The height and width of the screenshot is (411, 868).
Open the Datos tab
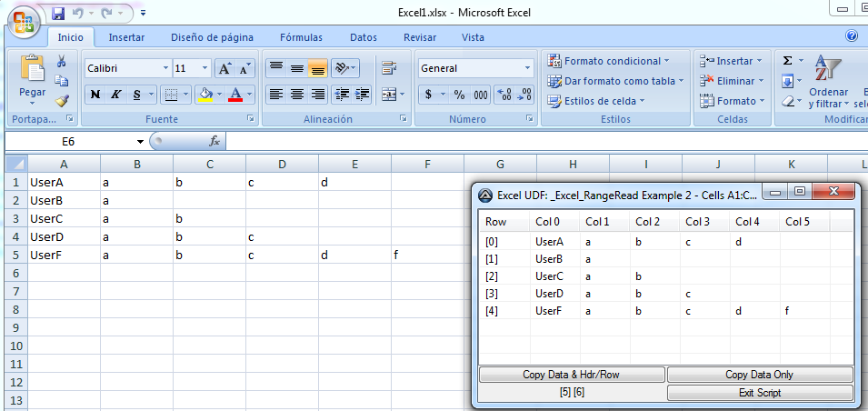pos(364,37)
